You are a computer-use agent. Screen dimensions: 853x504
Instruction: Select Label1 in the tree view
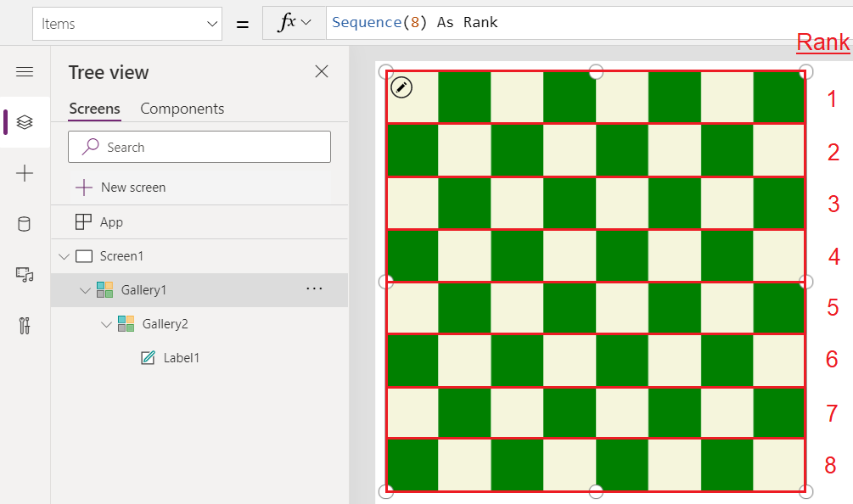(181, 357)
